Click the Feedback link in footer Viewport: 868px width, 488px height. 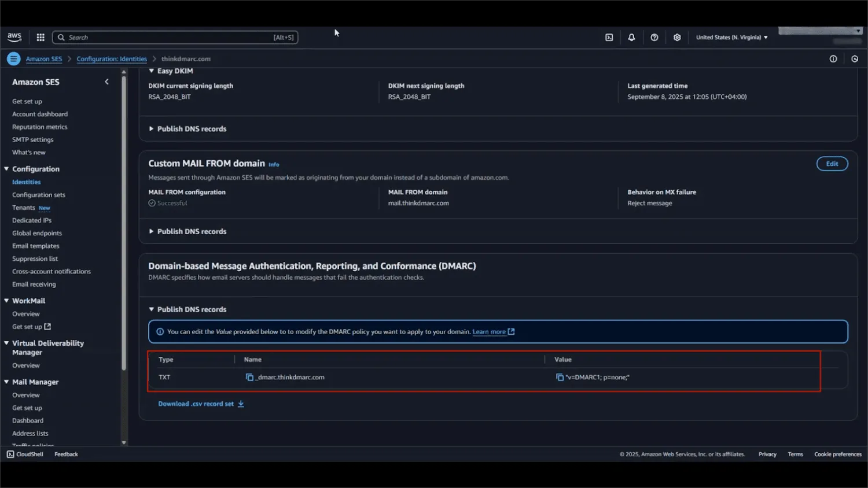pyautogui.click(x=66, y=454)
